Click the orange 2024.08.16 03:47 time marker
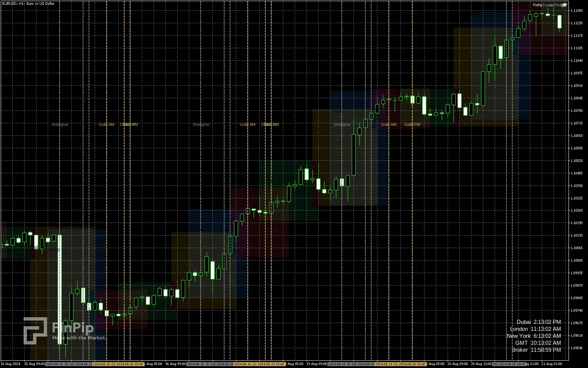The image size is (588, 368). (x=130, y=364)
